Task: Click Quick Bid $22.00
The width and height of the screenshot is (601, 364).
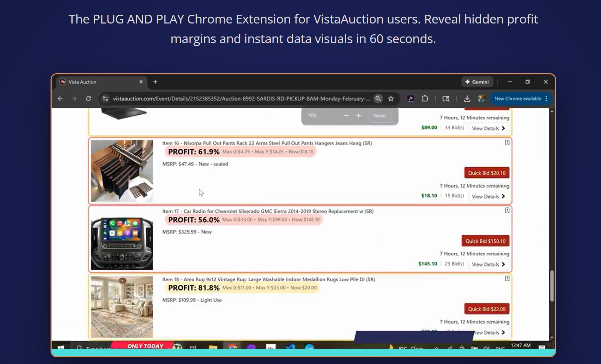Action: coord(487,309)
